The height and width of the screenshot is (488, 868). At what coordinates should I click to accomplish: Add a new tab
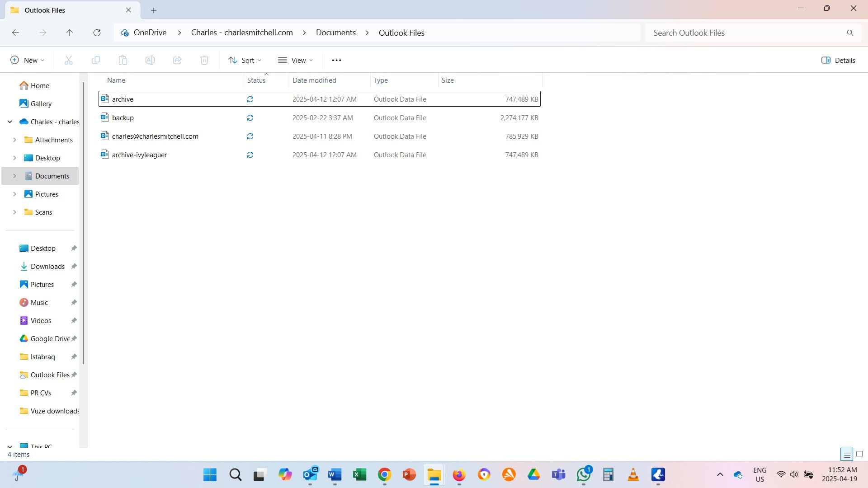(x=154, y=10)
